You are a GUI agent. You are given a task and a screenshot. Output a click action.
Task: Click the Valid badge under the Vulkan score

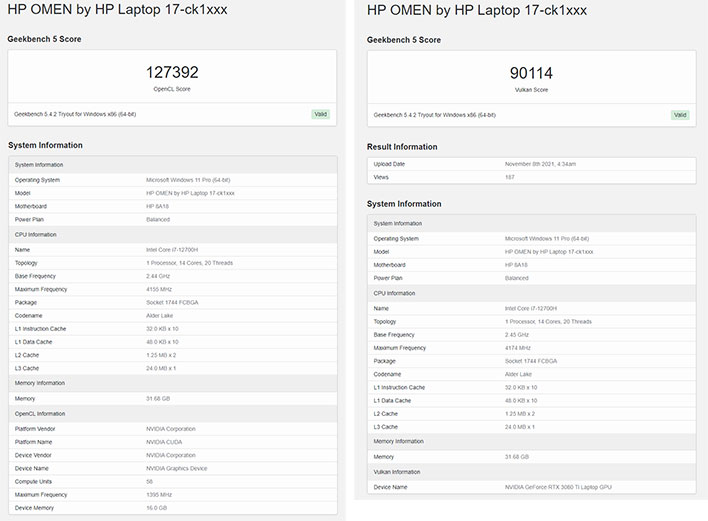click(x=679, y=115)
